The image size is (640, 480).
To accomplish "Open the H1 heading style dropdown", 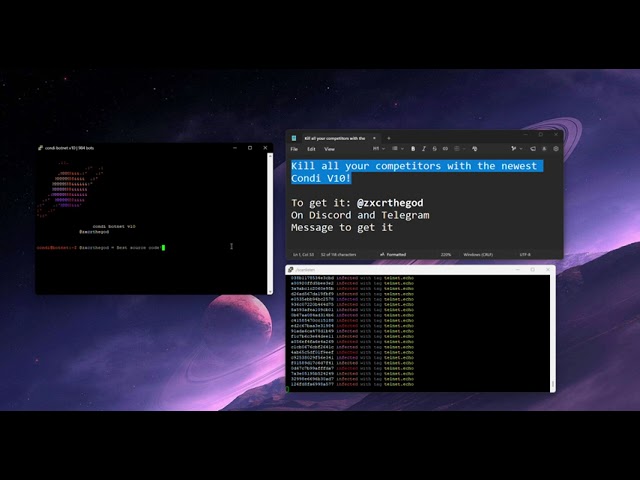I will tap(378, 149).
